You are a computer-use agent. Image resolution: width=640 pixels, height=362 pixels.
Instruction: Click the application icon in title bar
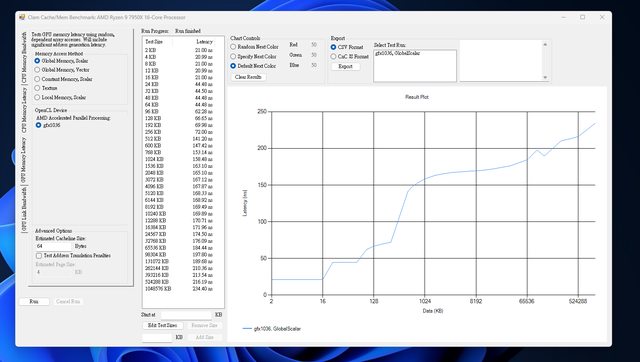point(22,17)
